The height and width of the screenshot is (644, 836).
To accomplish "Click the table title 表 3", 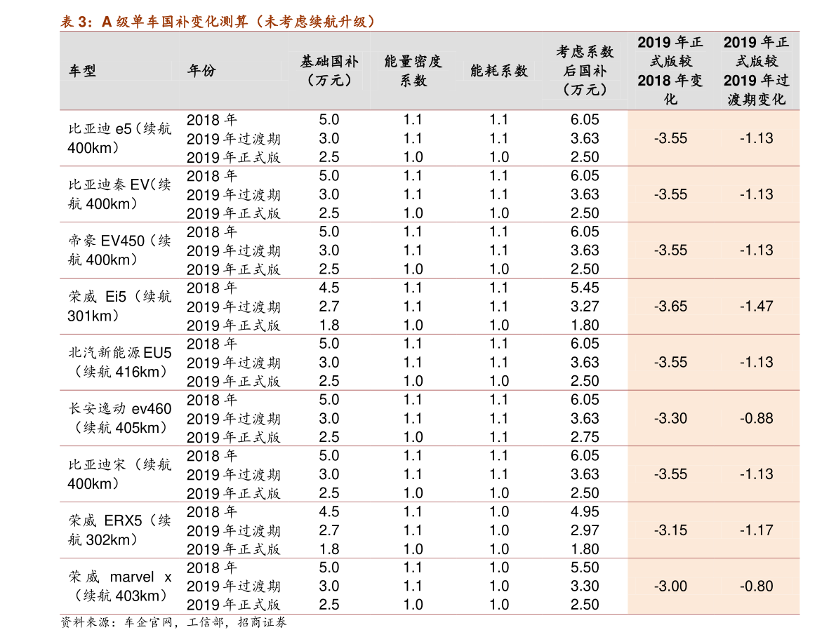I will (218, 21).
